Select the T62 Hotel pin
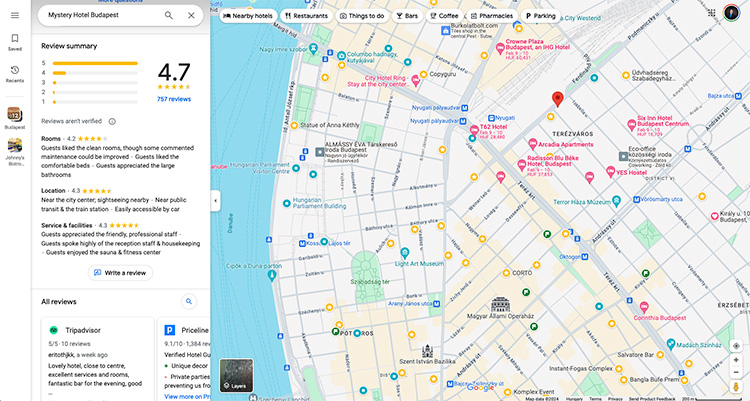The image size is (750, 401). (x=474, y=130)
